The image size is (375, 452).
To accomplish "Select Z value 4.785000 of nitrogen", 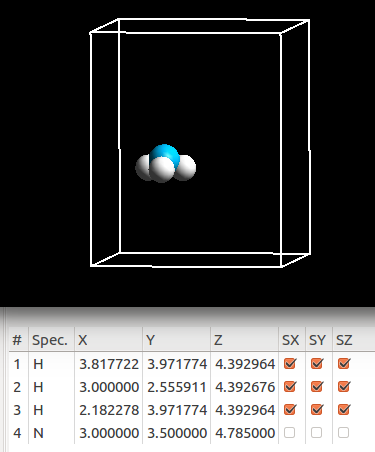I will pos(245,433).
